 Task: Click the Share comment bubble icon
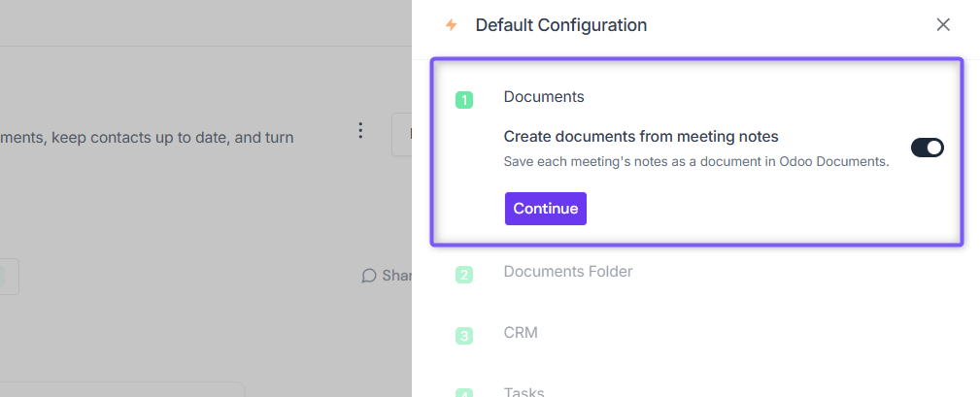369,276
